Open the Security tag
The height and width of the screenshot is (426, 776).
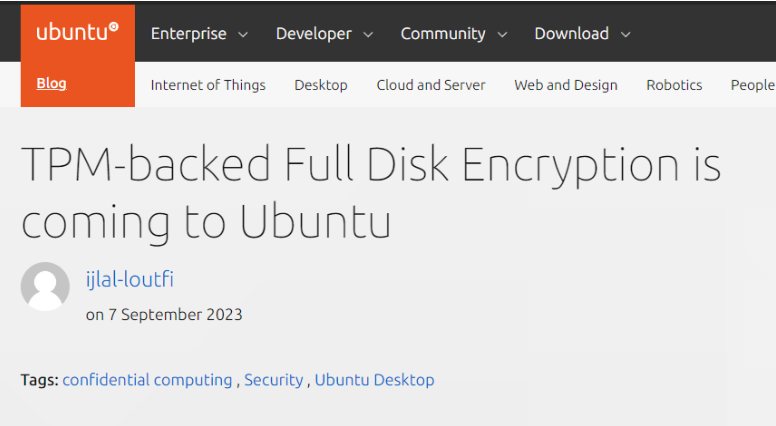[274, 380]
